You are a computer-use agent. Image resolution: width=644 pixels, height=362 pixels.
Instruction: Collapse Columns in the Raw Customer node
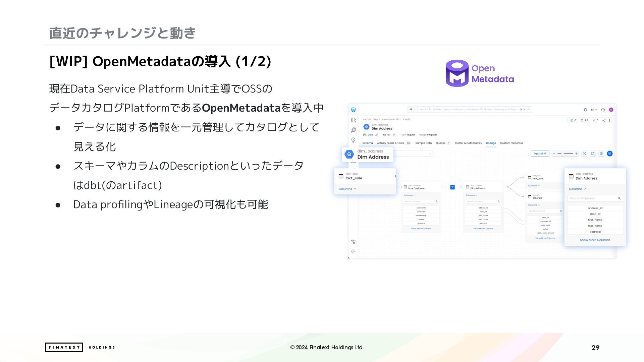click(410, 195)
